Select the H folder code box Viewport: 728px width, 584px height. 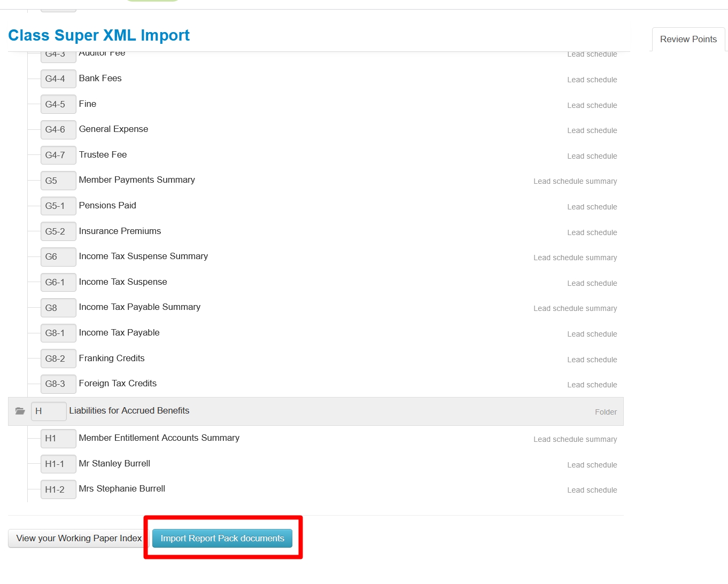[x=49, y=411]
